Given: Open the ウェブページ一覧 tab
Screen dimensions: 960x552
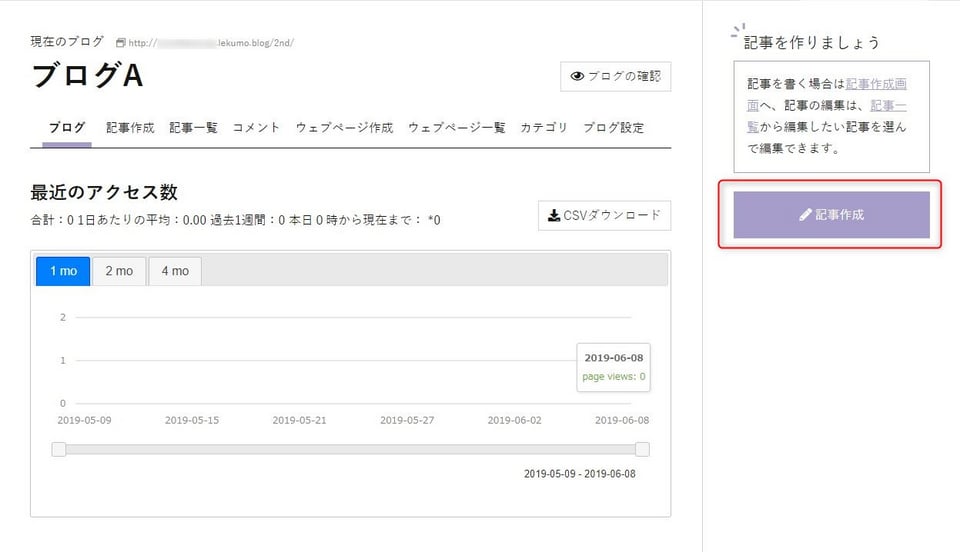Looking at the screenshot, I should [456, 128].
